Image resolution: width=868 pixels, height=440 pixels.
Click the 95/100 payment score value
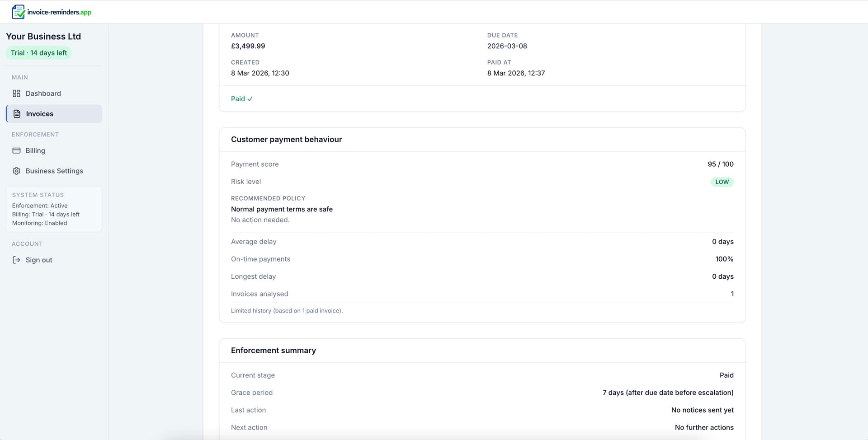[x=720, y=164]
